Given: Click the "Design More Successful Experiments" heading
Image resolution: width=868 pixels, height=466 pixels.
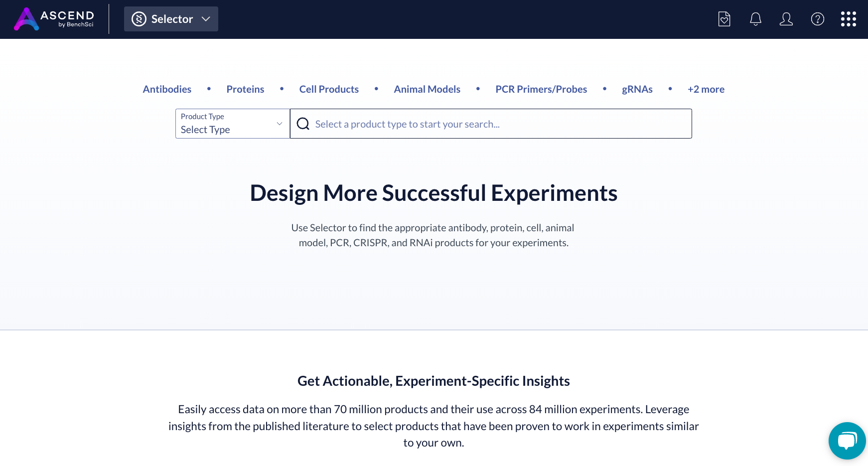Looking at the screenshot, I should 434,193.
